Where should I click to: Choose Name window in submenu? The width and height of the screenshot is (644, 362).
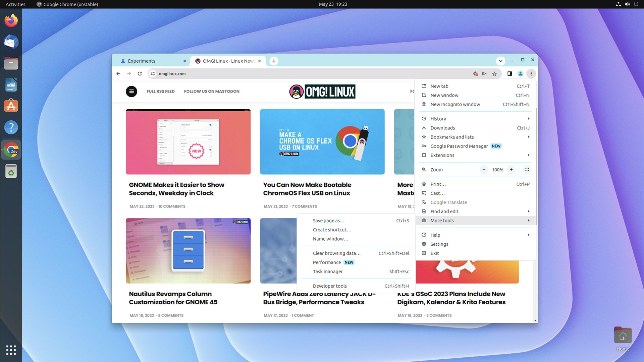pyautogui.click(x=356, y=239)
